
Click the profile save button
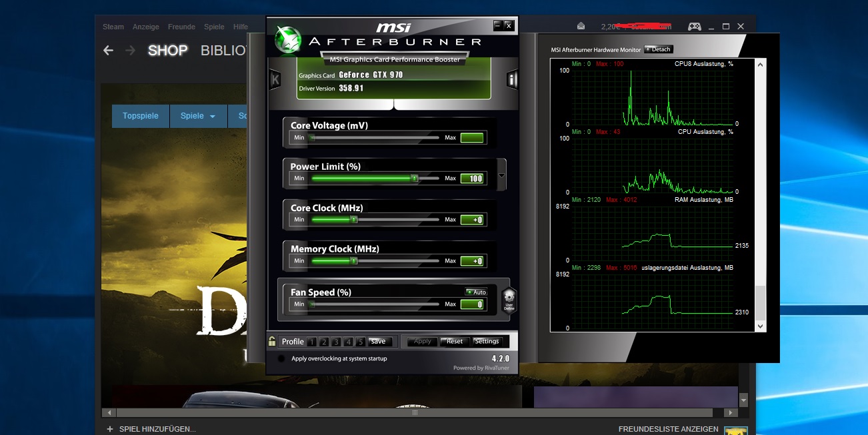click(379, 341)
